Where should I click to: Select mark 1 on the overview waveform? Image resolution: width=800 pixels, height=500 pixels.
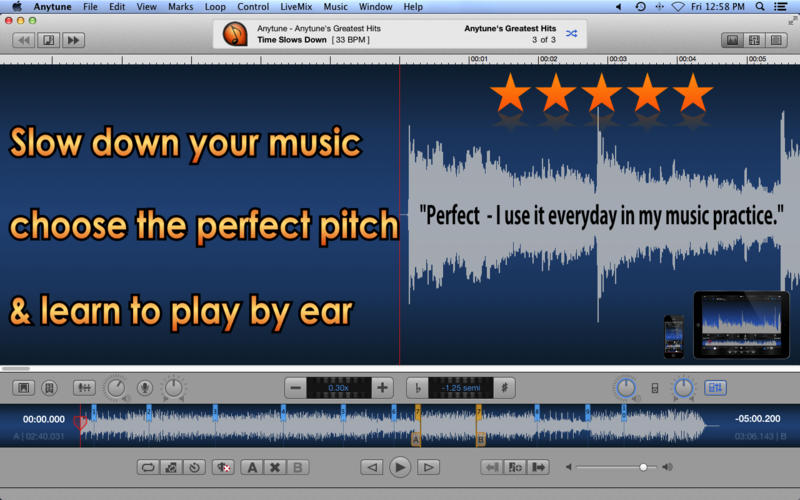coord(94,412)
